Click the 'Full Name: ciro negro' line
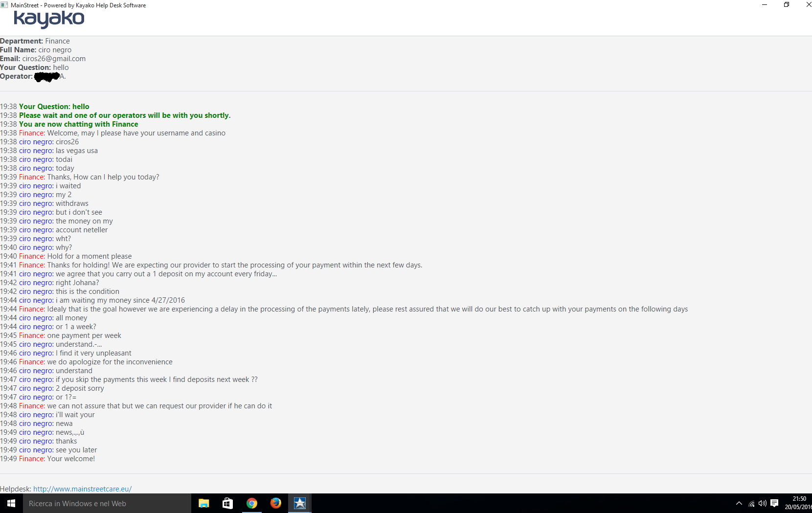The height and width of the screenshot is (513, 812). 36,50
